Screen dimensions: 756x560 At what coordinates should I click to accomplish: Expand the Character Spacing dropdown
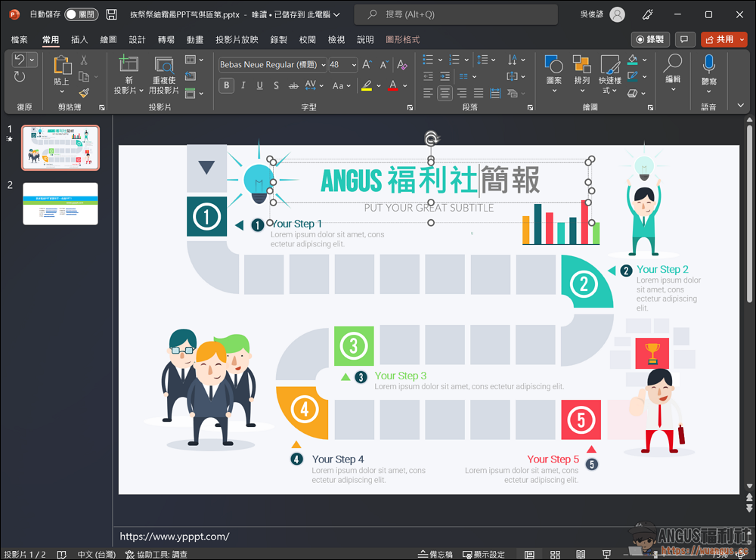point(321,86)
